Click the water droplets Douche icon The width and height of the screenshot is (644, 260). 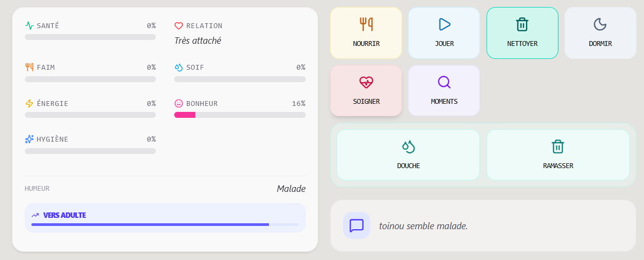click(408, 146)
